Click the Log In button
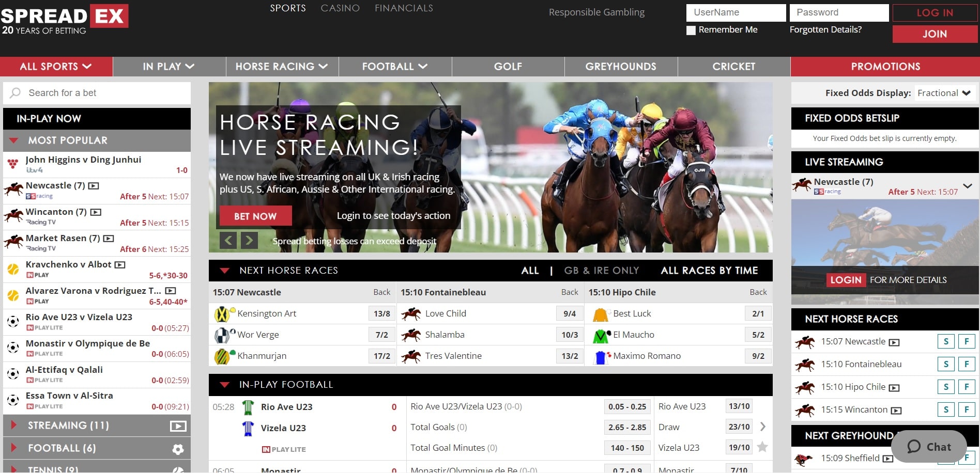Screen dimensions: 980x473 tap(935, 13)
